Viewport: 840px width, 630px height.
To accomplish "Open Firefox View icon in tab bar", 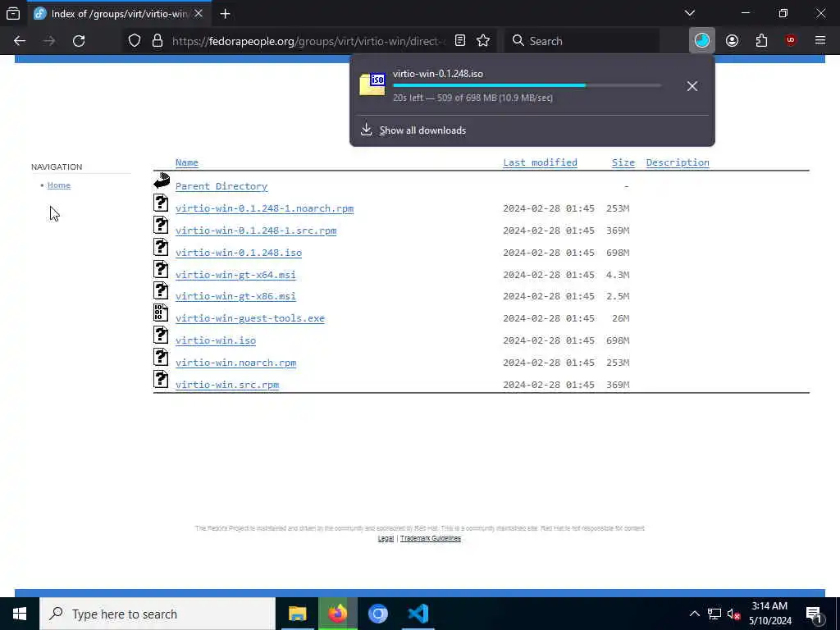I will coord(13,13).
